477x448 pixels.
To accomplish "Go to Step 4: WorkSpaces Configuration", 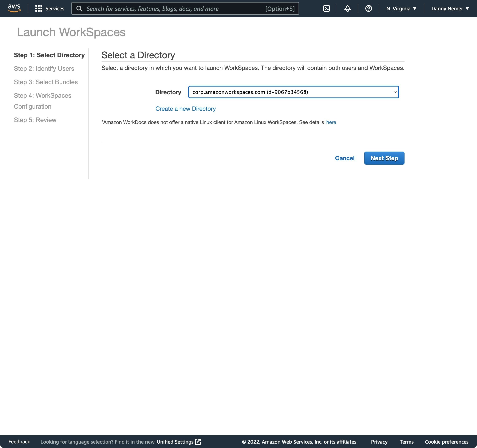I will [43, 101].
